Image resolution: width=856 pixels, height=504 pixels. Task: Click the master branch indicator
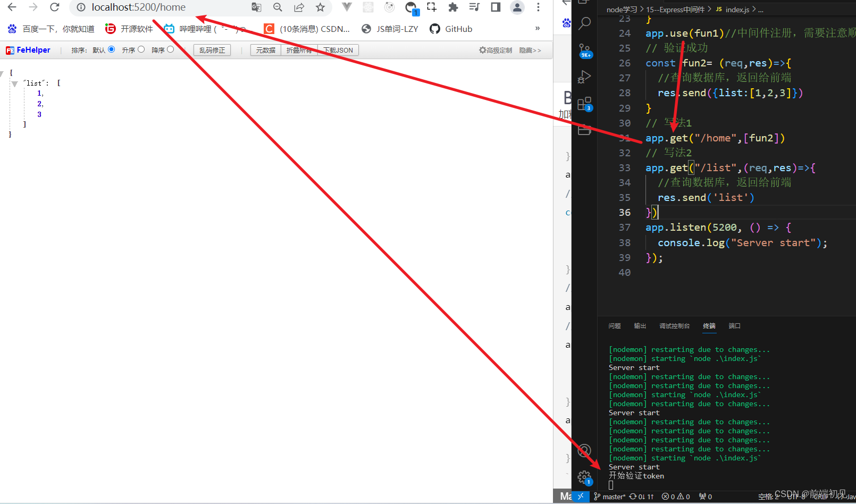[609, 497]
